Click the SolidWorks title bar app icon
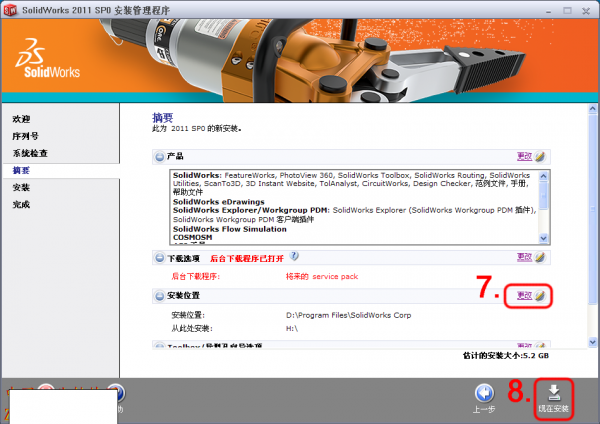 pyautogui.click(x=10, y=10)
